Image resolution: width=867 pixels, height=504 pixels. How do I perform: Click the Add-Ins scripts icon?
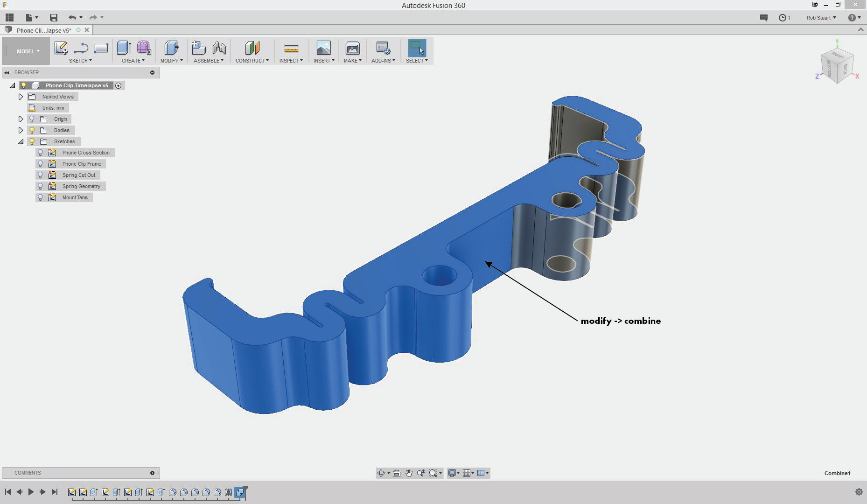pyautogui.click(x=383, y=48)
